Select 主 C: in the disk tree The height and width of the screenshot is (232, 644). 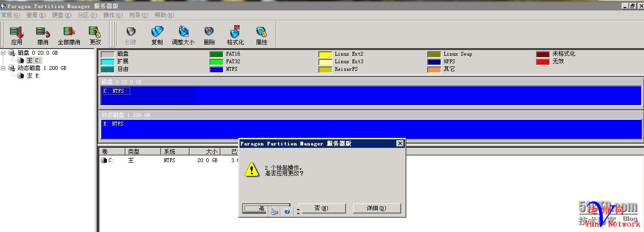34,61
